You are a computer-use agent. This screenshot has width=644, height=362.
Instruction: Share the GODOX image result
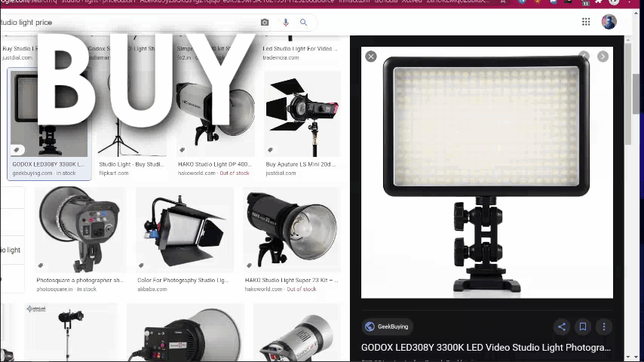click(x=562, y=327)
